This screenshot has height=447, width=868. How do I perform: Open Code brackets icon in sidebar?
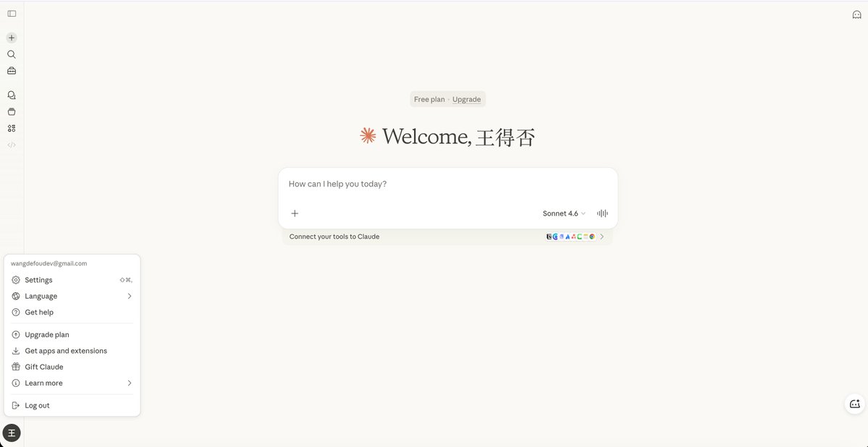pos(12,145)
